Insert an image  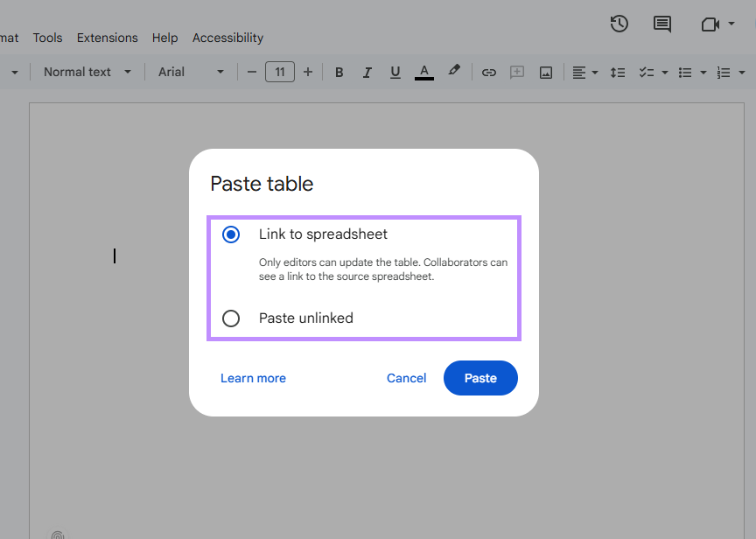coord(545,72)
